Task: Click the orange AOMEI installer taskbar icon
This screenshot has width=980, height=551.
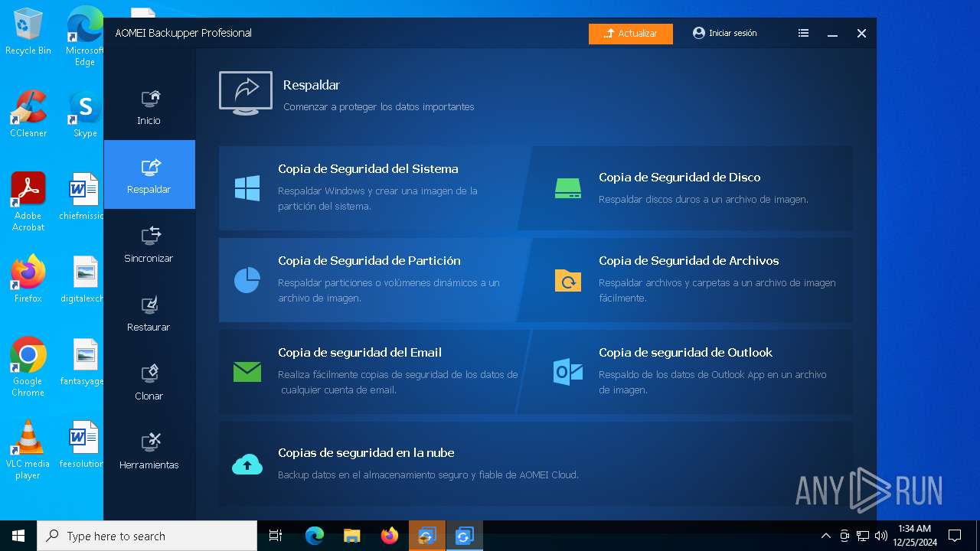Action: pyautogui.click(x=426, y=536)
